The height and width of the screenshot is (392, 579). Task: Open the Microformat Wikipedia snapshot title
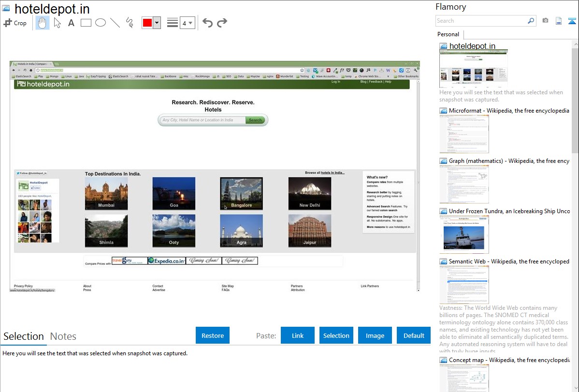coord(509,111)
